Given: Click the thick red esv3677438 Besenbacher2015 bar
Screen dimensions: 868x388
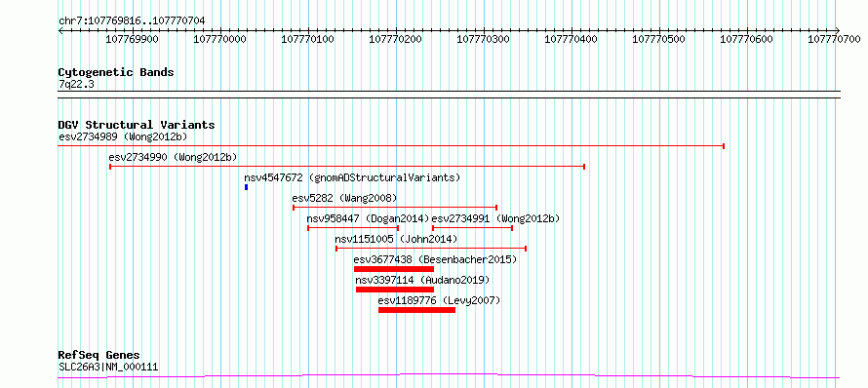Looking at the screenshot, I should click(394, 269).
